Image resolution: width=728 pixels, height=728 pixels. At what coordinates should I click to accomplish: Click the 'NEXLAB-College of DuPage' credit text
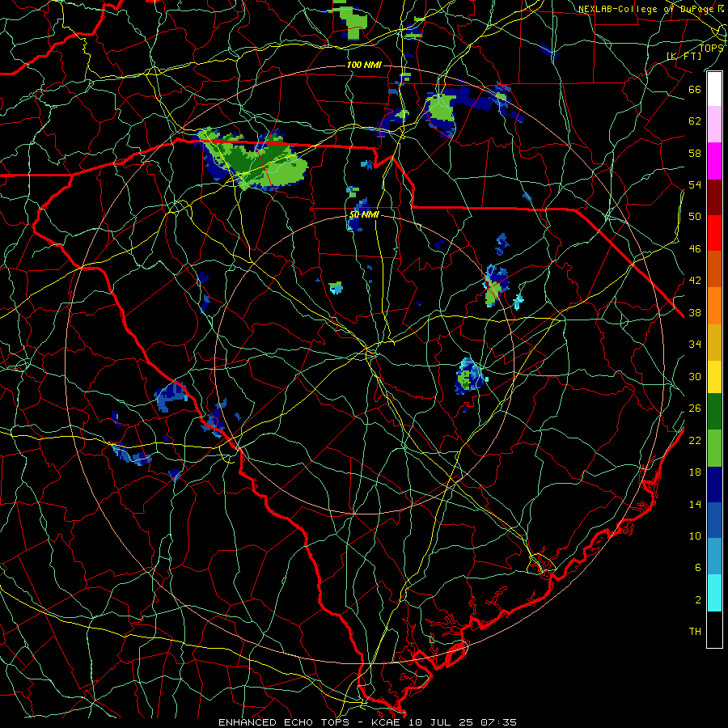click(648, 9)
